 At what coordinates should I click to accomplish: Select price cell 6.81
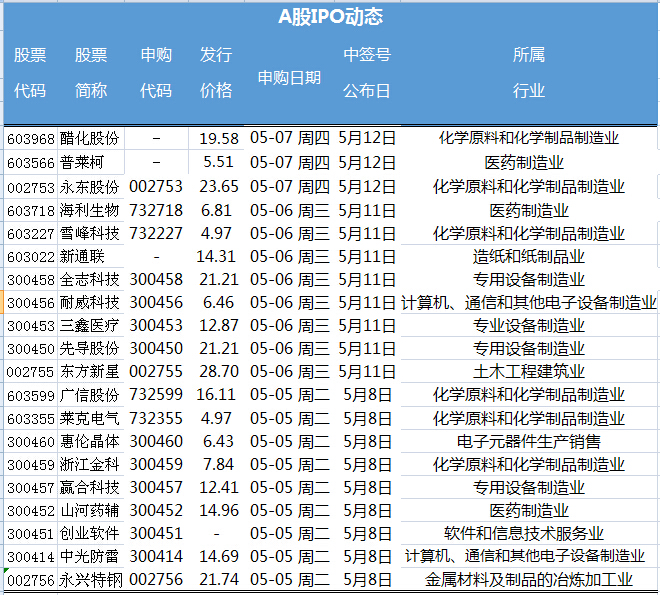216,210
